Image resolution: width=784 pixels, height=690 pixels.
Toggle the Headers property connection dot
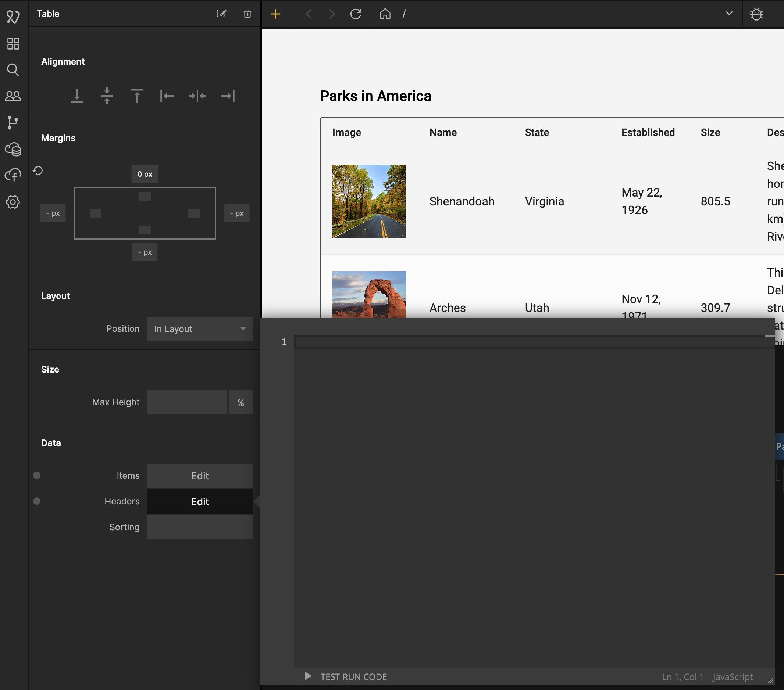(x=37, y=501)
